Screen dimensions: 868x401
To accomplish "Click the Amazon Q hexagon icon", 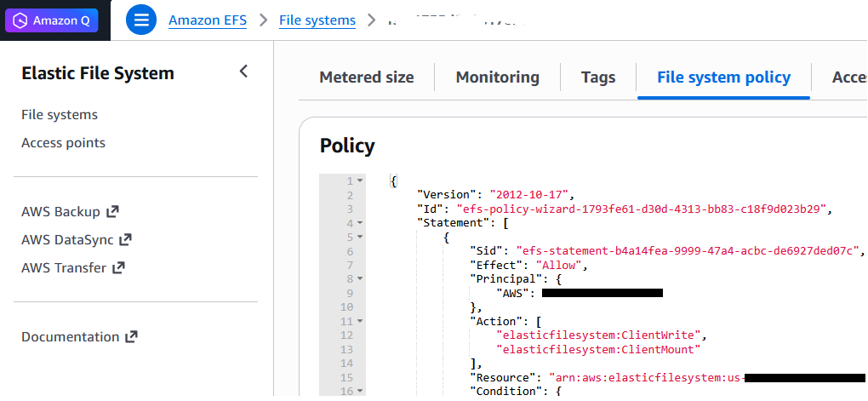I will click(x=20, y=21).
